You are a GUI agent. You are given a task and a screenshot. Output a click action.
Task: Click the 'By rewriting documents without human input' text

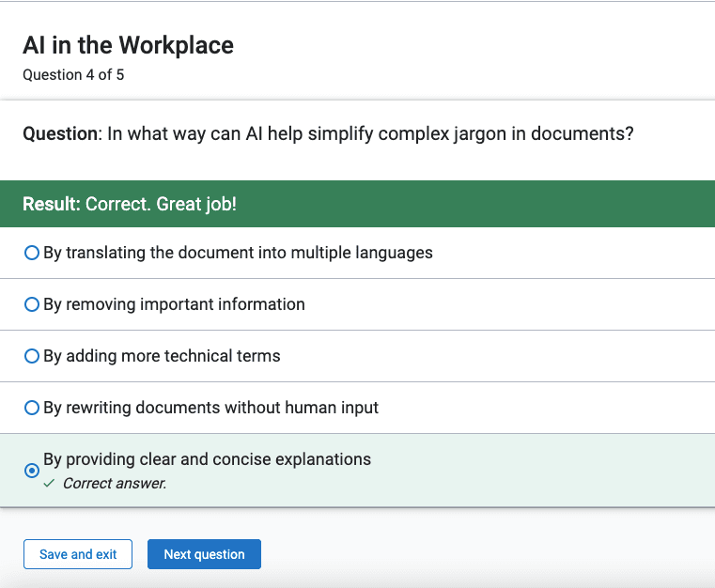[x=211, y=408]
